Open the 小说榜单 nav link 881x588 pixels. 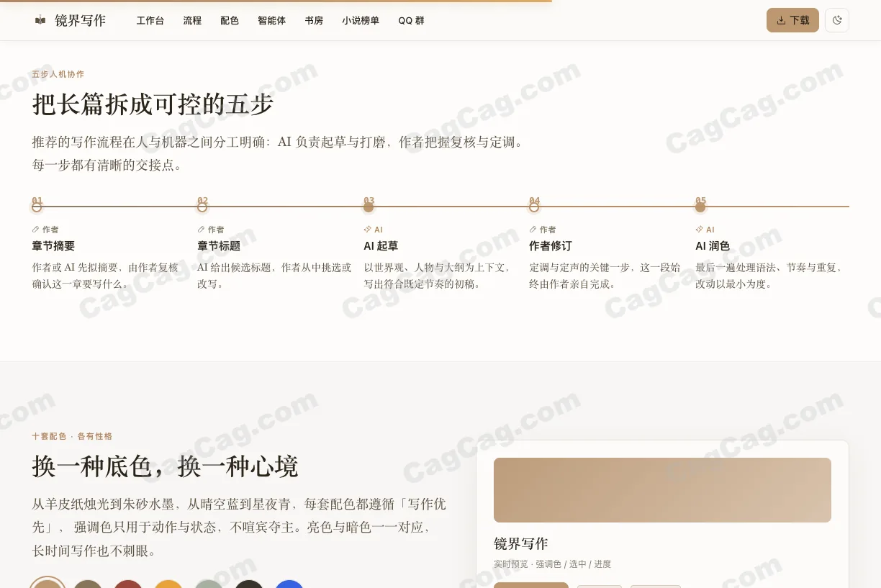(361, 20)
